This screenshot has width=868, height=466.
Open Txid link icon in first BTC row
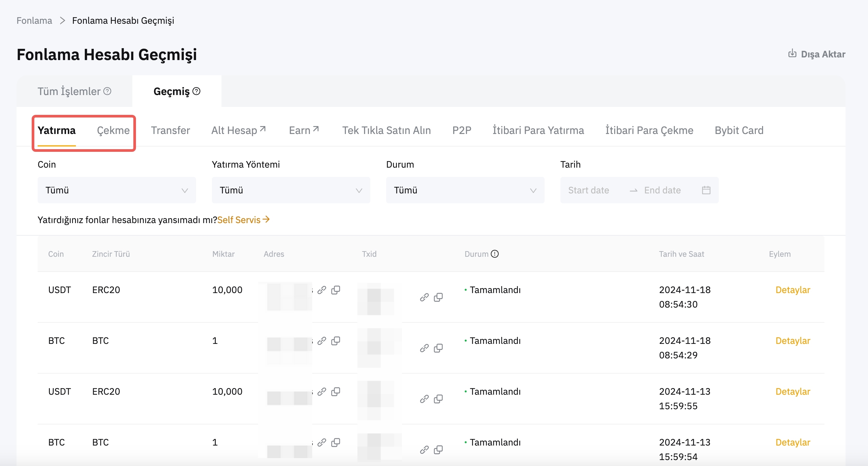coord(424,348)
